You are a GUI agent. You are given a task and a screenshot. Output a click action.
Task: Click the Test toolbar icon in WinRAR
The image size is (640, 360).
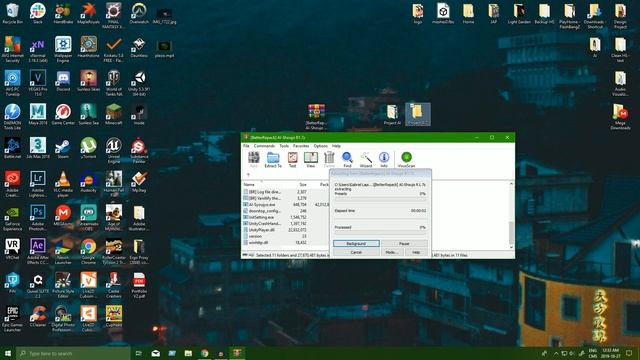[x=292, y=160]
